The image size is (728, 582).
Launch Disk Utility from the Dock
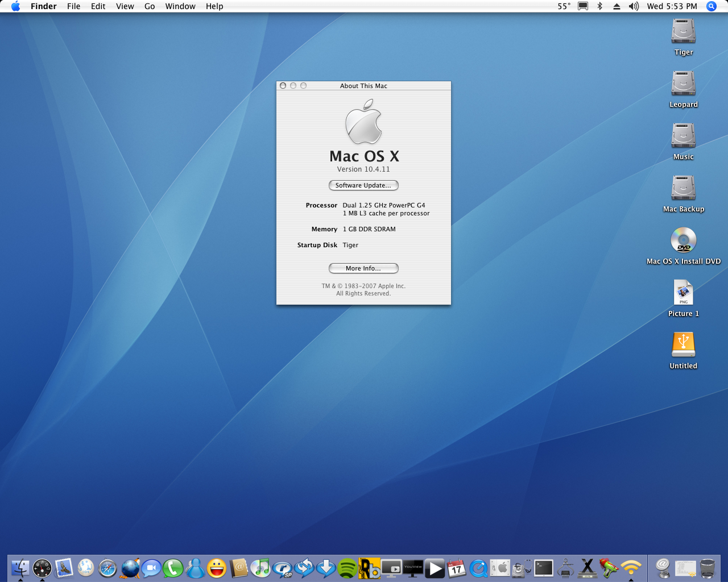pyautogui.click(x=522, y=568)
